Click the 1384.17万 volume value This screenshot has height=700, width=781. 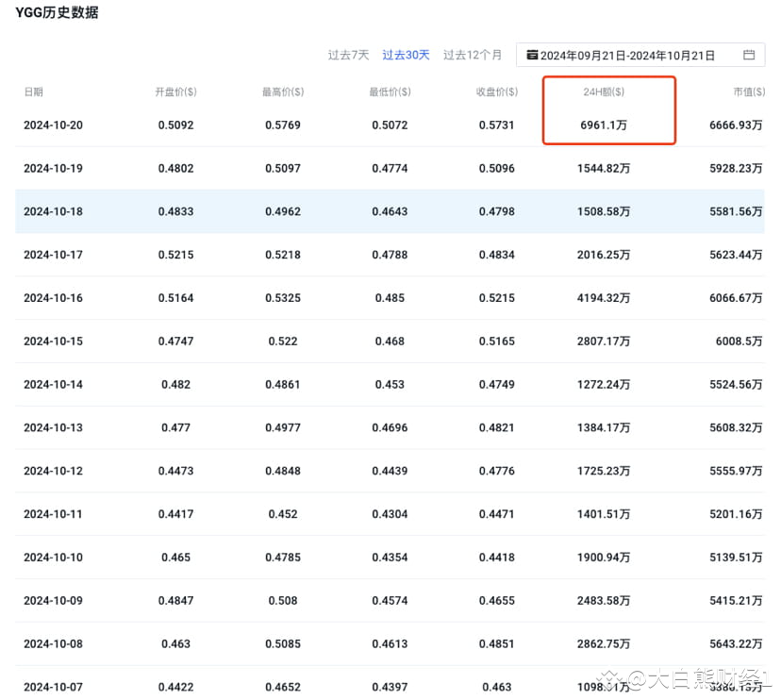pyautogui.click(x=604, y=428)
